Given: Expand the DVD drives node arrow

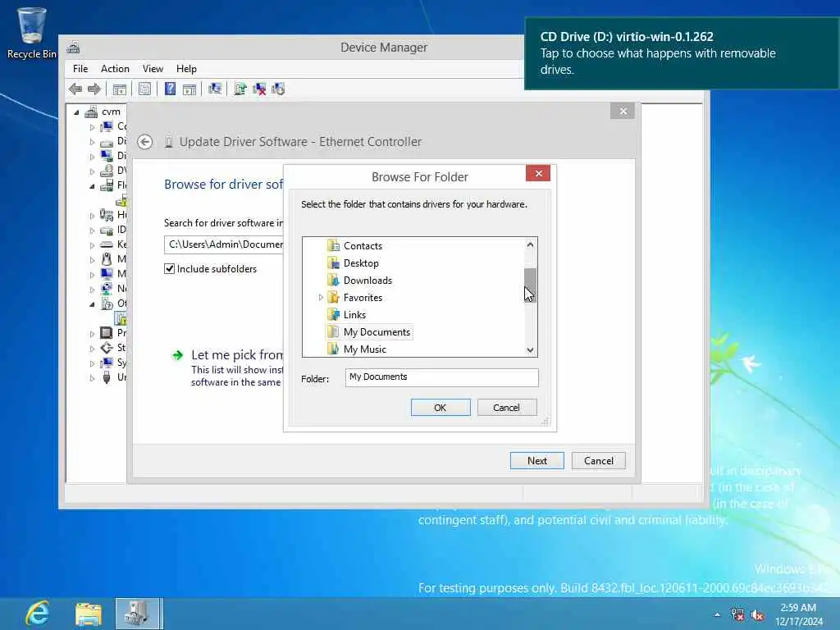Looking at the screenshot, I should point(92,171).
